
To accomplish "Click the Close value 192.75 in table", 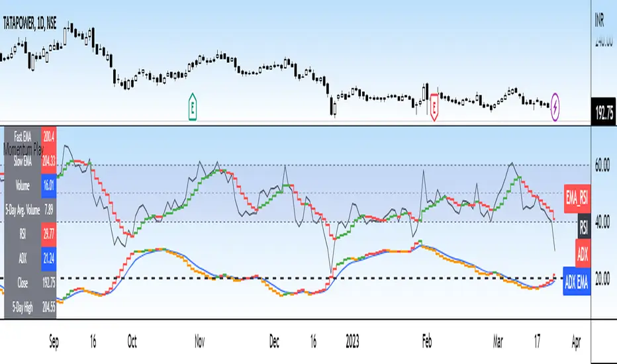I will pos(49,283).
